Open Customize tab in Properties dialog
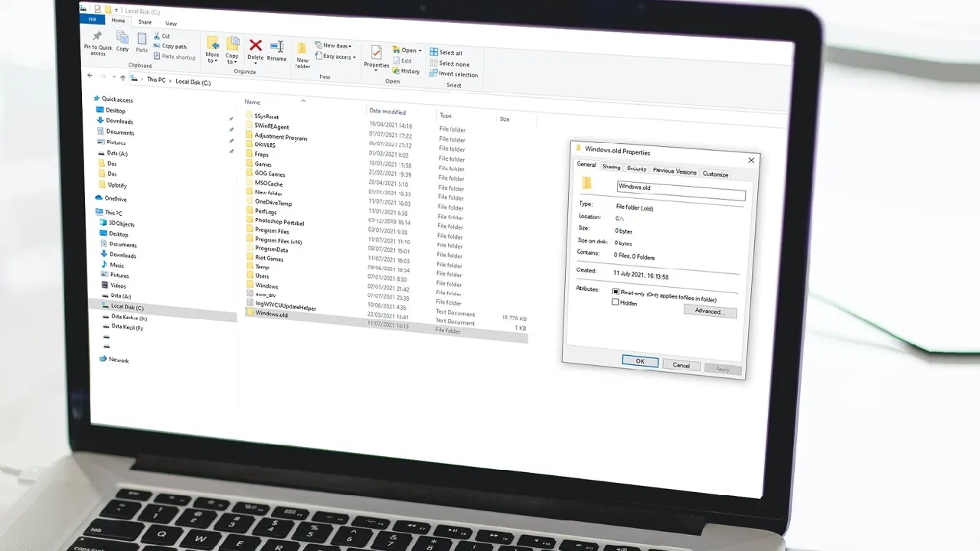980x551 pixels. (715, 174)
